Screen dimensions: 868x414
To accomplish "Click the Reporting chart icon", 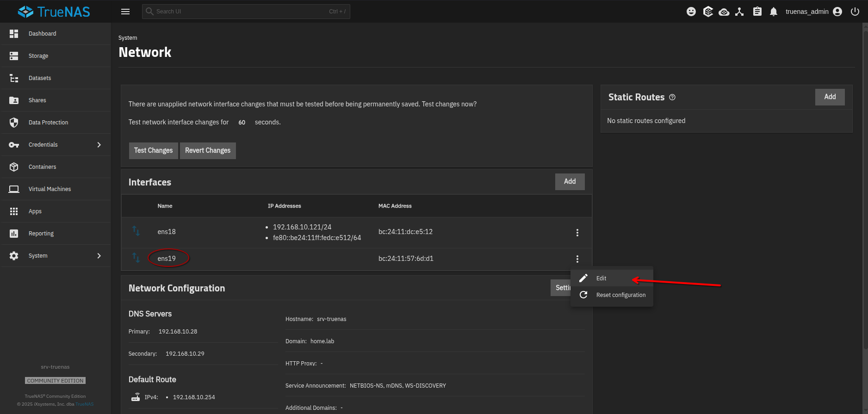I will click(x=14, y=234).
